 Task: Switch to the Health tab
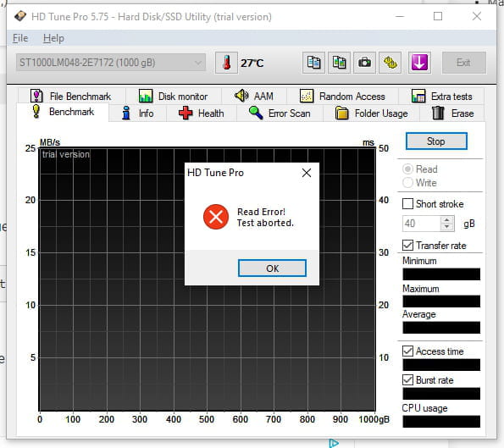(202, 113)
